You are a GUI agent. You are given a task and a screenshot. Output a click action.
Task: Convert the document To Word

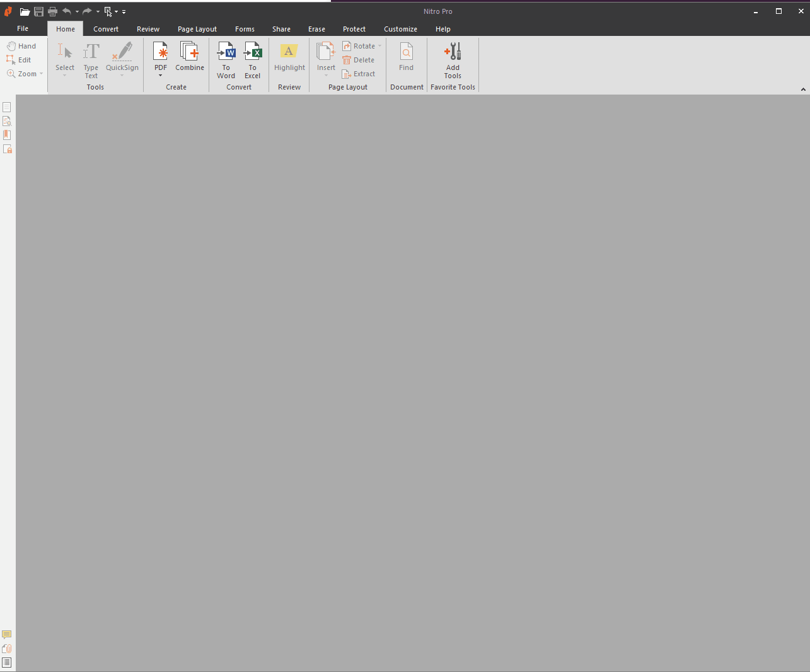[226, 60]
